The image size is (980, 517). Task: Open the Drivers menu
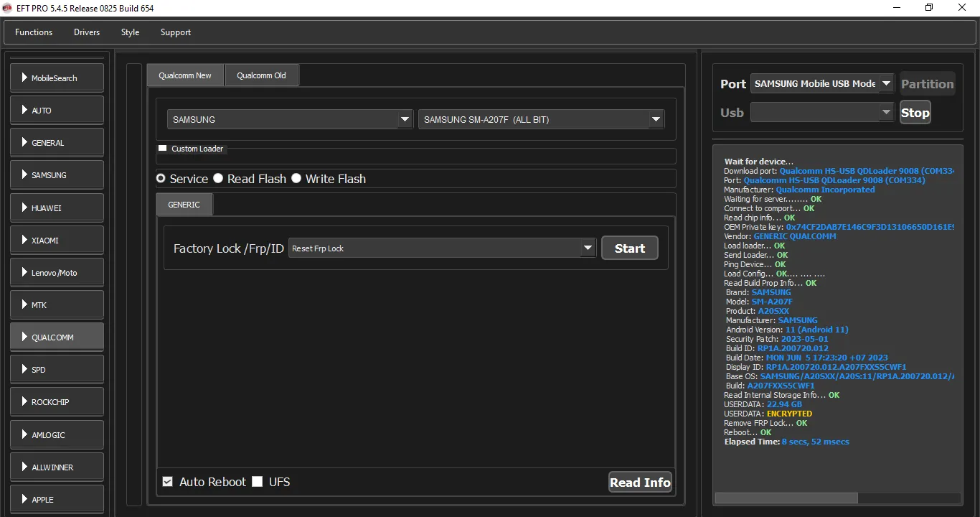[x=87, y=32]
